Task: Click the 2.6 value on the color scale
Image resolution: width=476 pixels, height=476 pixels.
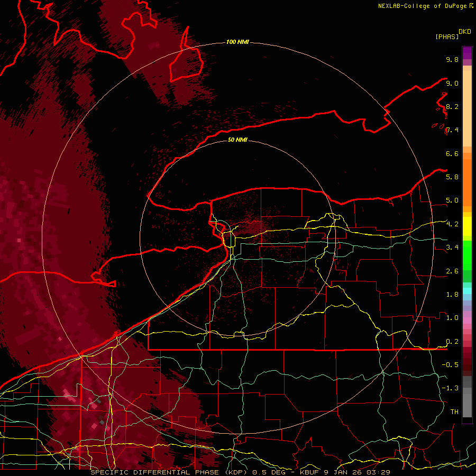Action: pyautogui.click(x=452, y=271)
